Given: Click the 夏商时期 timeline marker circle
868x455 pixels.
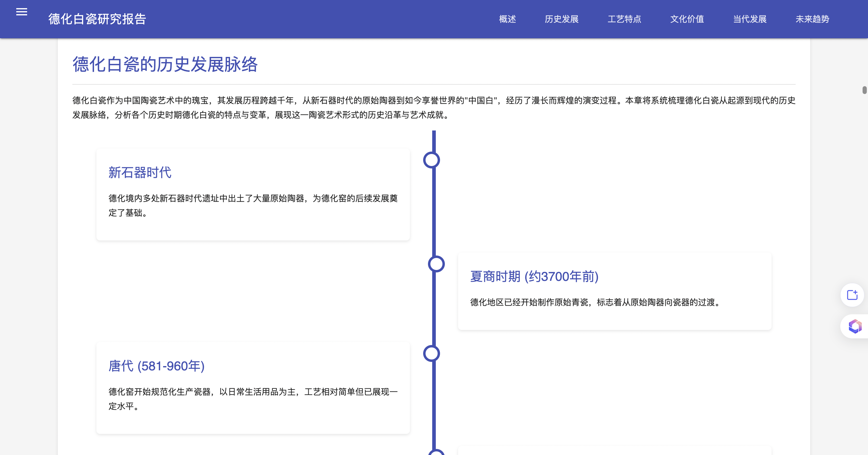Looking at the screenshot, I should [x=436, y=264].
